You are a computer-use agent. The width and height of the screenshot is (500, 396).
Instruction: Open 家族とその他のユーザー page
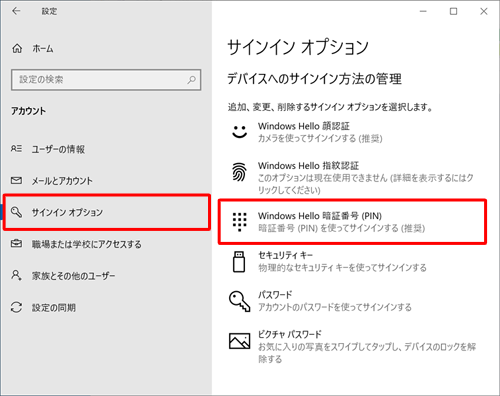pos(73,276)
